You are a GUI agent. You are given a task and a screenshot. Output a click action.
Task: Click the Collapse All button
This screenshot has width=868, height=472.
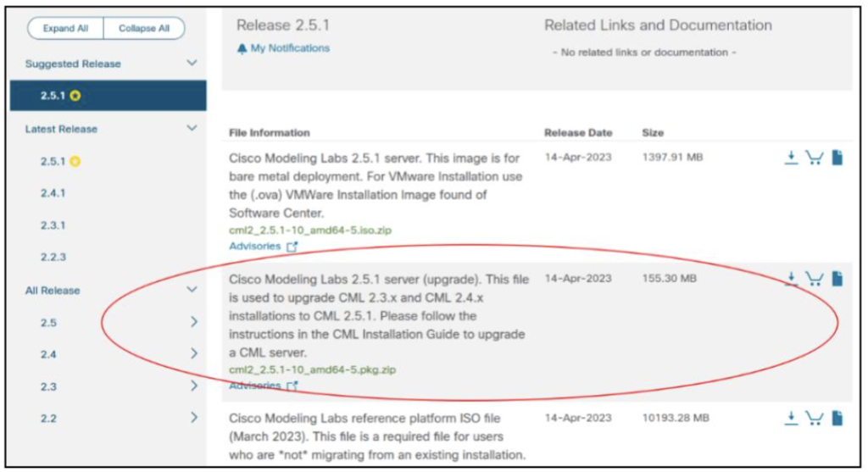[143, 28]
